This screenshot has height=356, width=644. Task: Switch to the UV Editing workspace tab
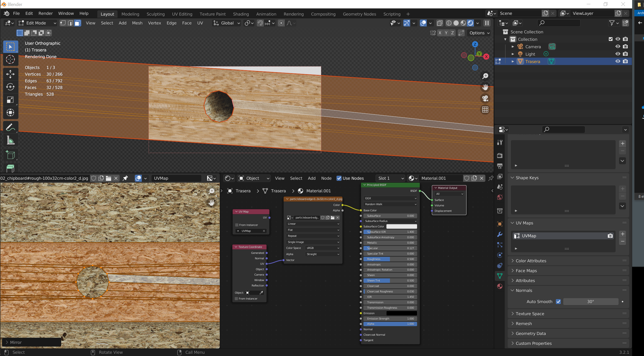tap(182, 14)
